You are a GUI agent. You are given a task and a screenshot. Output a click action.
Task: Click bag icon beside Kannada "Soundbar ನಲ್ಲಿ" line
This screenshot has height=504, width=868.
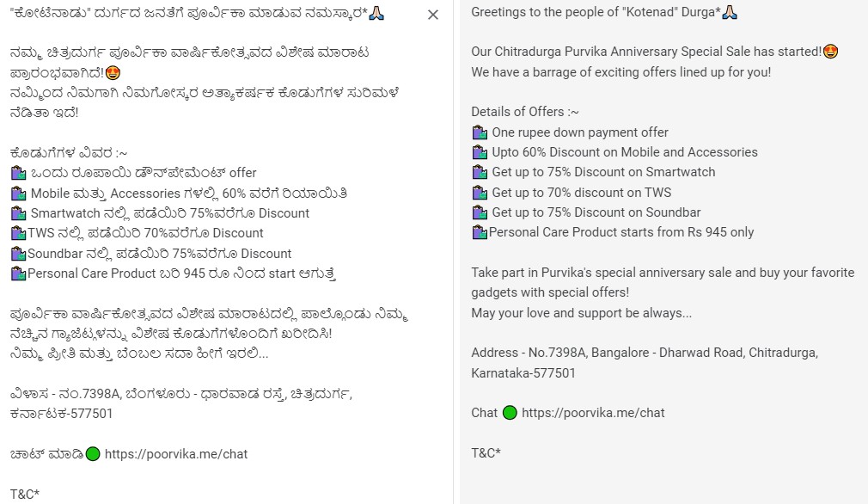click(x=19, y=254)
